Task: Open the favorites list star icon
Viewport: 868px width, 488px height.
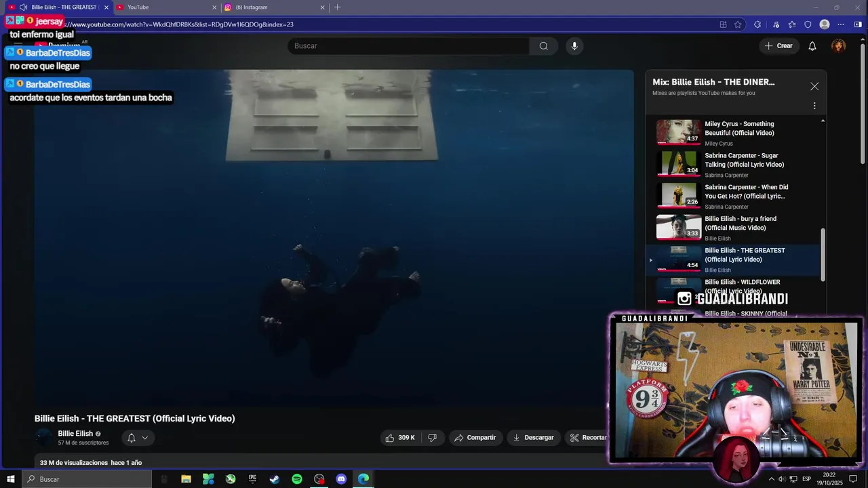Action: [792, 24]
